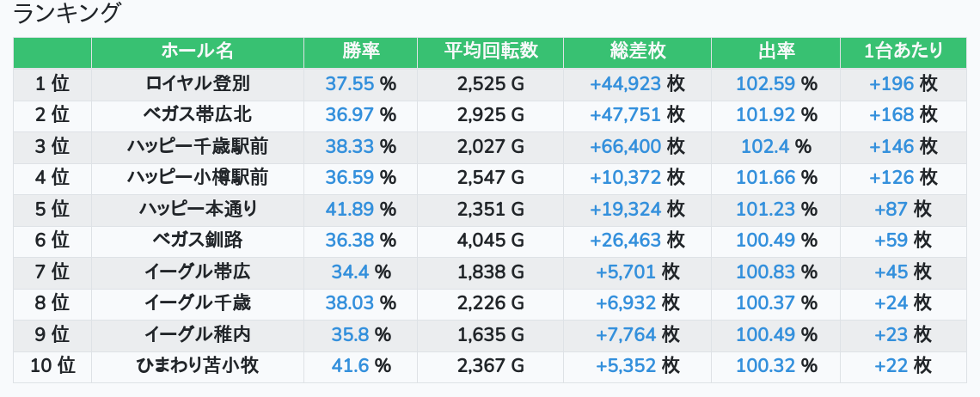Select the 総差枚 column header
The image size is (980, 397).
click(x=637, y=52)
